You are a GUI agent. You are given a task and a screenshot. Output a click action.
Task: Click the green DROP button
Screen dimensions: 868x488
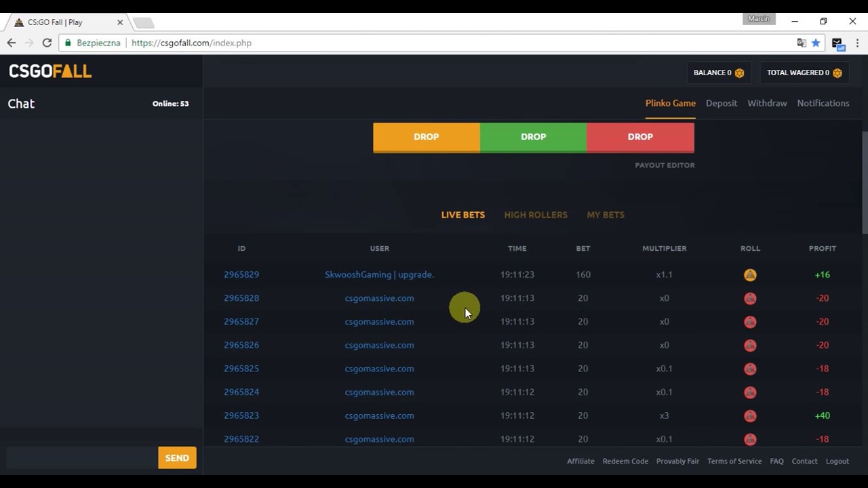(x=533, y=137)
